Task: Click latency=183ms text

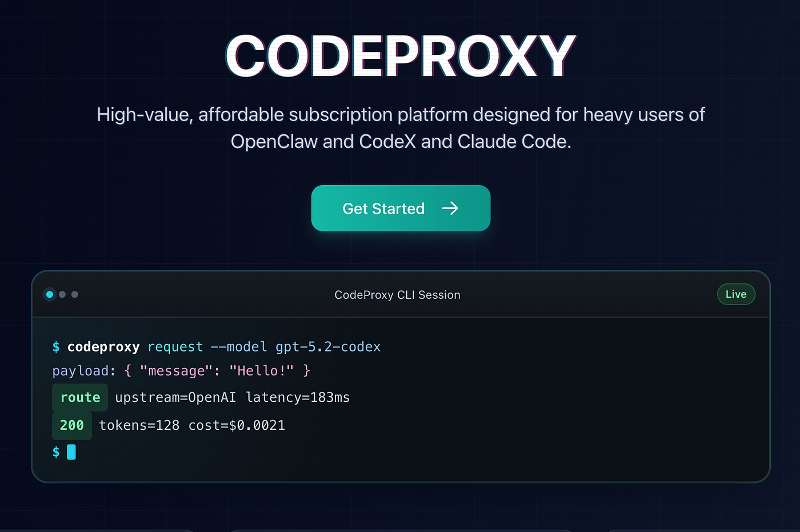Action: 298,397
